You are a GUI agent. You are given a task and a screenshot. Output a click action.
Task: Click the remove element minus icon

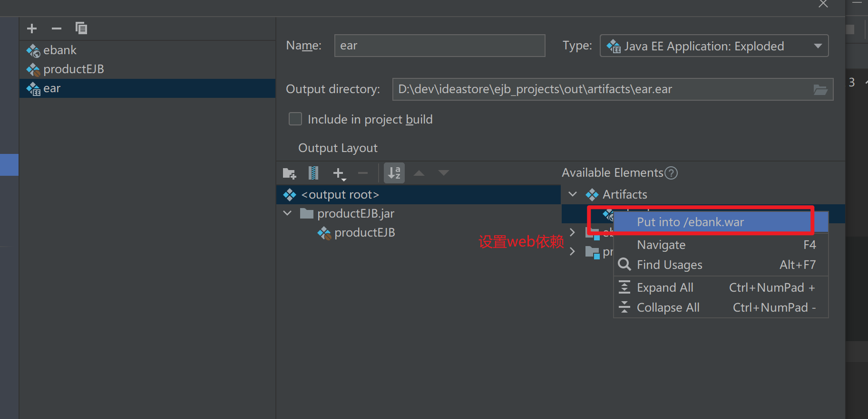tap(363, 173)
